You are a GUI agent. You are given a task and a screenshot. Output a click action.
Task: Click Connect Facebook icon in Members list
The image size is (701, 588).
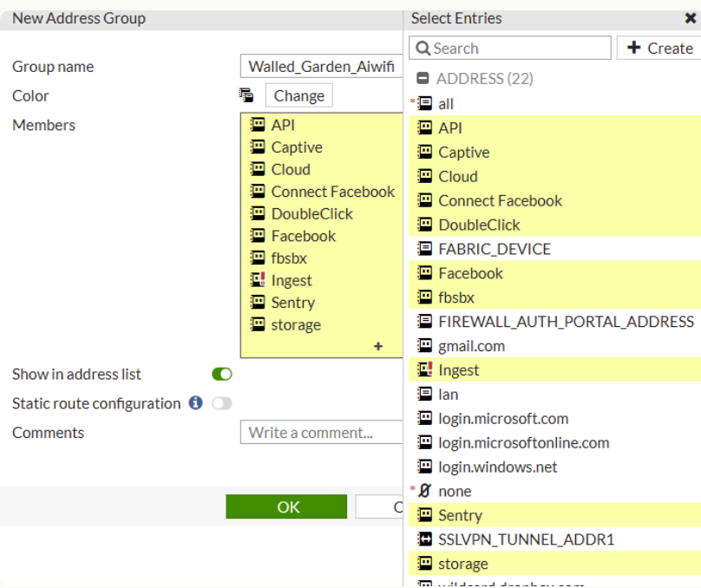click(x=258, y=192)
